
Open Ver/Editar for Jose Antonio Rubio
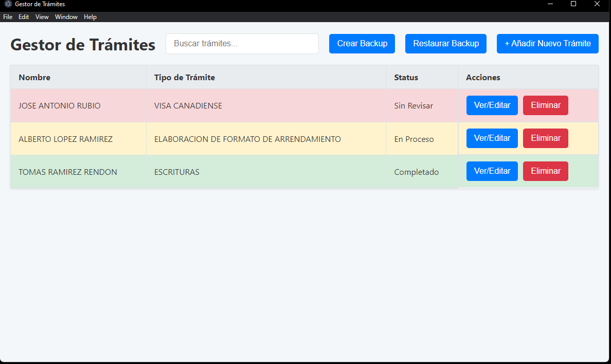click(x=492, y=105)
